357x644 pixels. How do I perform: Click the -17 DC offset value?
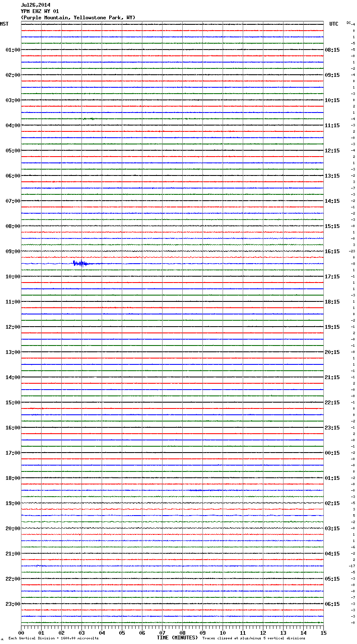pyautogui.click(x=352, y=566)
